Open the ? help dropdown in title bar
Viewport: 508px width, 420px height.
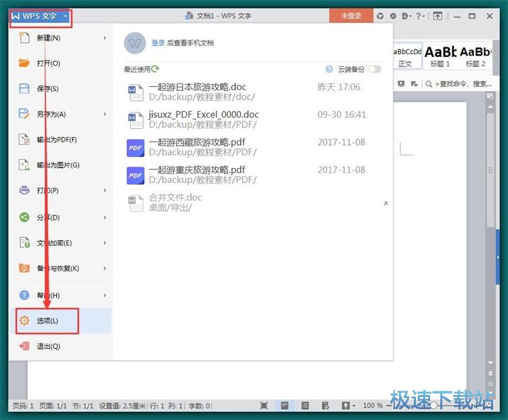pos(420,16)
